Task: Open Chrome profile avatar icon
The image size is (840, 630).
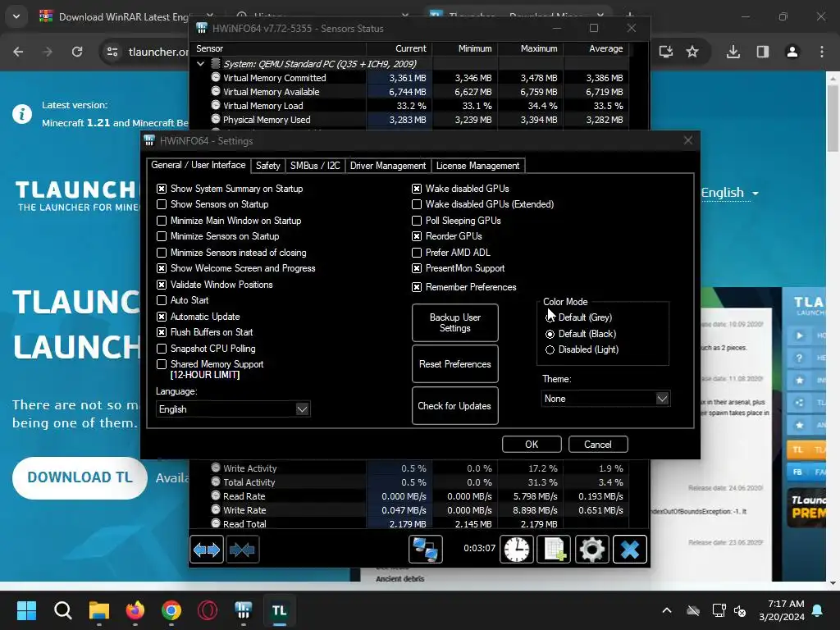Action: (792, 52)
